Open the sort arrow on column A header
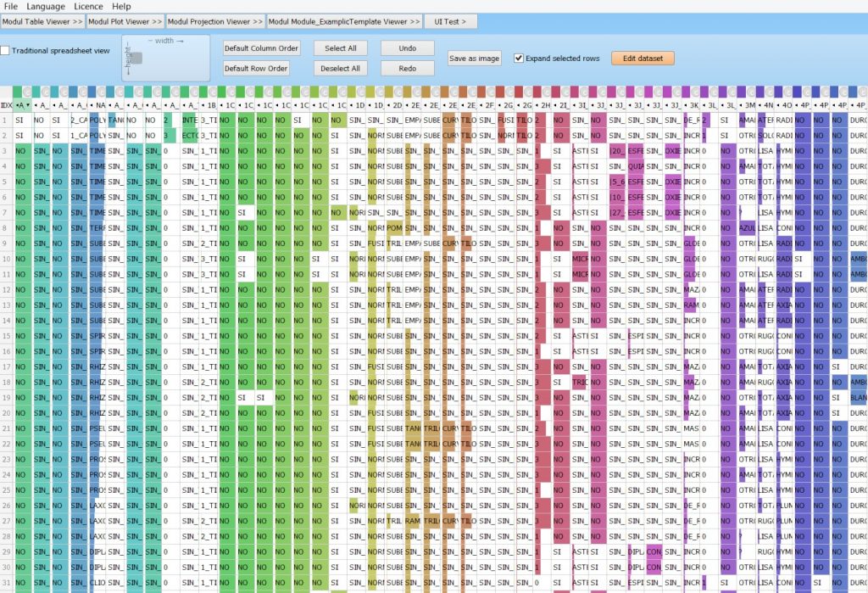This screenshot has height=593, width=868. (28, 105)
